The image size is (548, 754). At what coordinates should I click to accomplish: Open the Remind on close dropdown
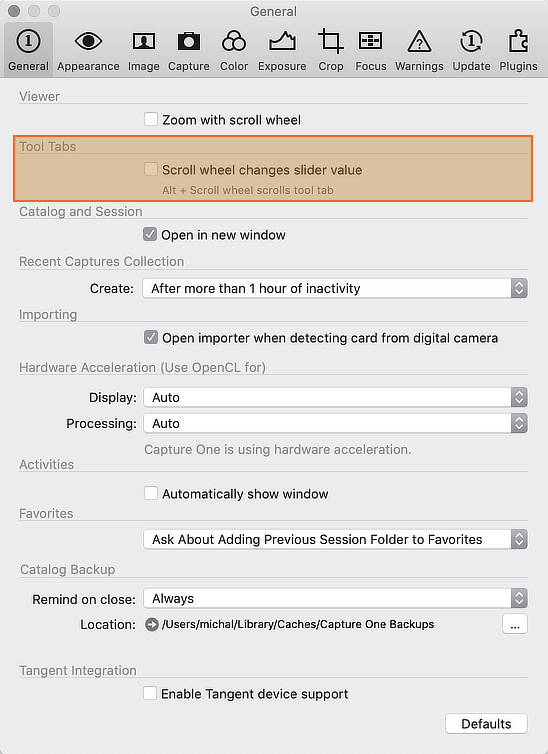pos(335,598)
